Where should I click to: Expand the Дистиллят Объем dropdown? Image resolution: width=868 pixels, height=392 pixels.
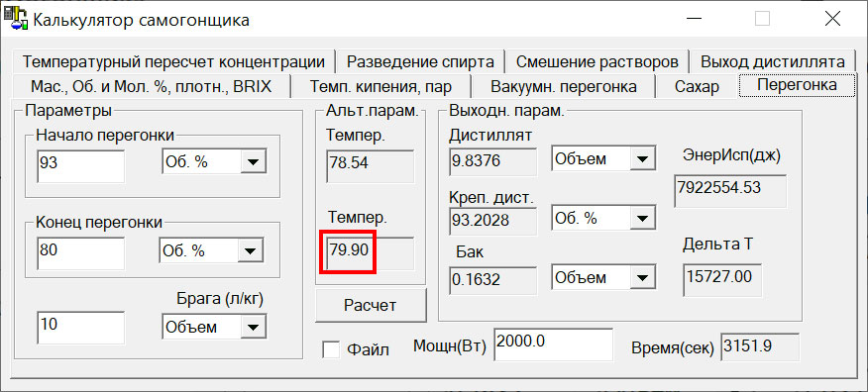(x=642, y=158)
